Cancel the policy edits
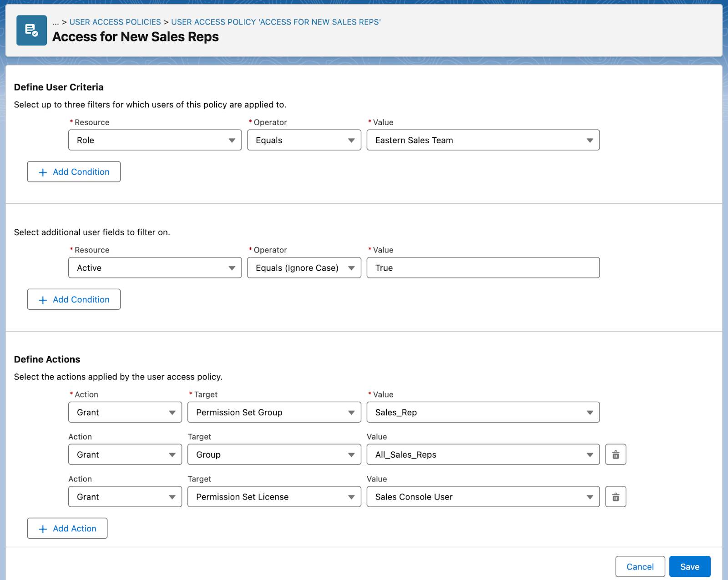The height and width of the screenshot is (580, 728). [x=640, y=566]
